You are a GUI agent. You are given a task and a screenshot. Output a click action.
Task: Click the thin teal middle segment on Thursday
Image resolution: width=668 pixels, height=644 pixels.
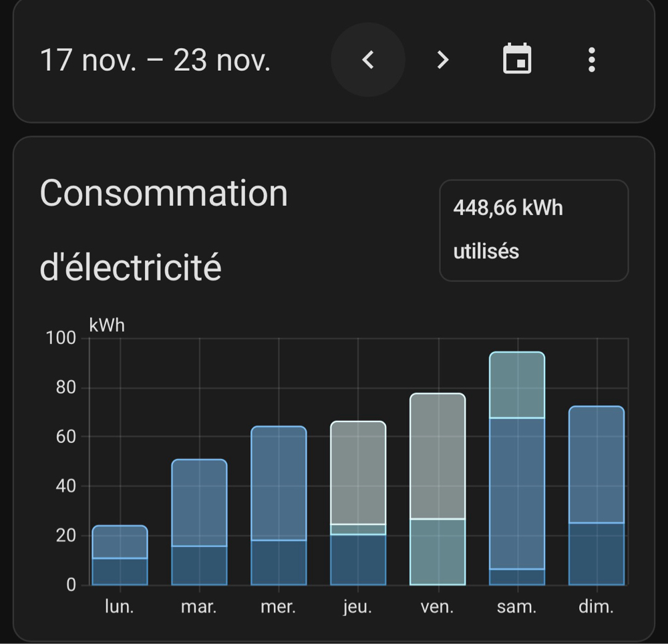pyautogui.click(x=358, y=529)
